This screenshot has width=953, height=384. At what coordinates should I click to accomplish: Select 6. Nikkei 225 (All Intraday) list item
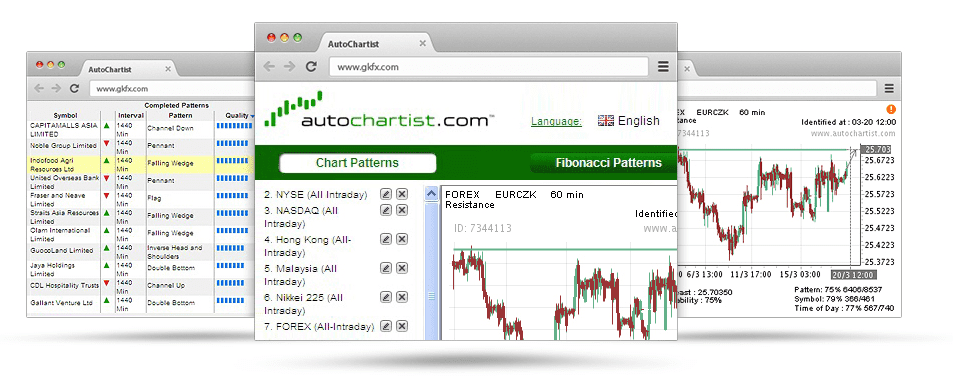[303, 304]
